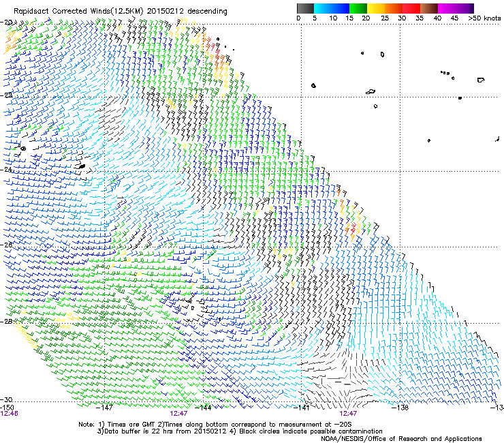The height and width of the screenshot is (443, 504).
Task: Click the "20150212 descending" title date text
Action: 187,12
